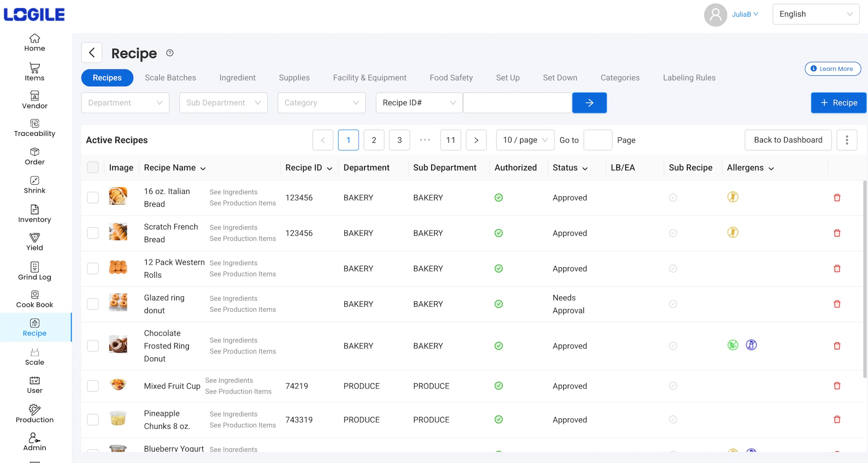Viewport: 868px width, 463px height.
Task: Open the Cook Book module
Action: 34,299
